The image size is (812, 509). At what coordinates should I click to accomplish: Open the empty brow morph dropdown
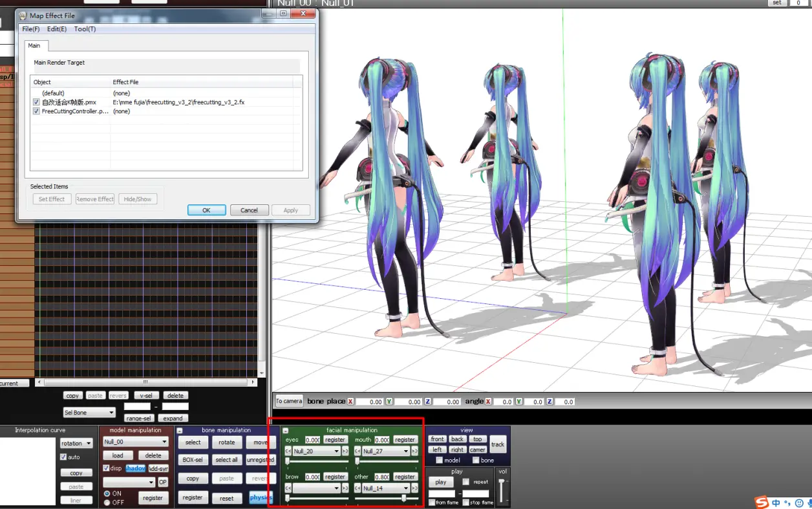click(317, 488)
